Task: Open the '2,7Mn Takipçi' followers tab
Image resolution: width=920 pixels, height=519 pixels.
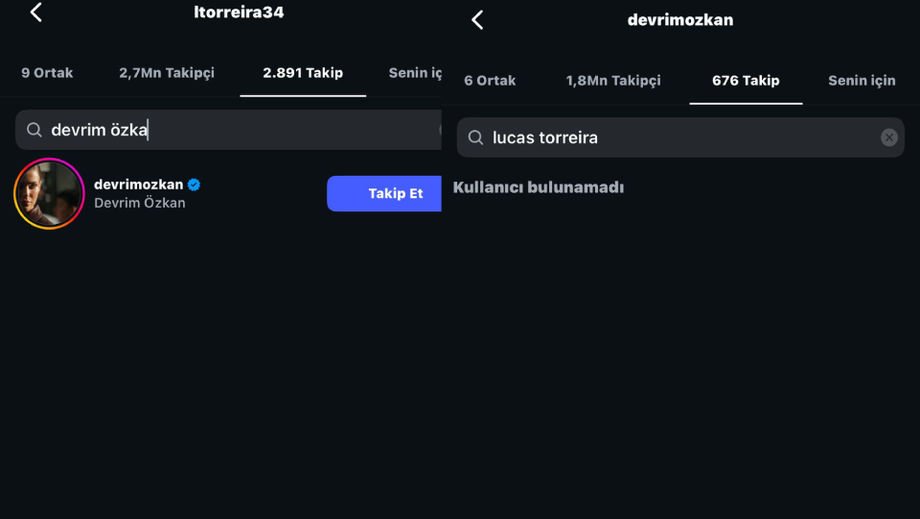Action: click(166, 73)
